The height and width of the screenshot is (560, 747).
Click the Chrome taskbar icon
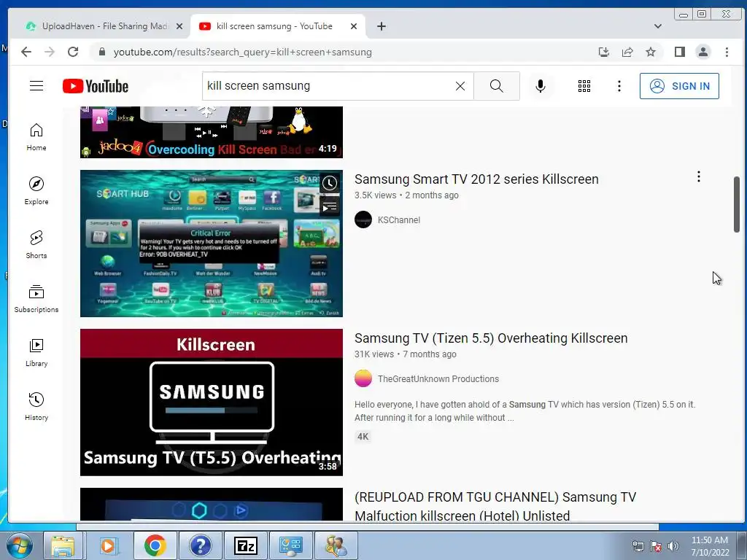pyautogui.click(x=155, y=545)
